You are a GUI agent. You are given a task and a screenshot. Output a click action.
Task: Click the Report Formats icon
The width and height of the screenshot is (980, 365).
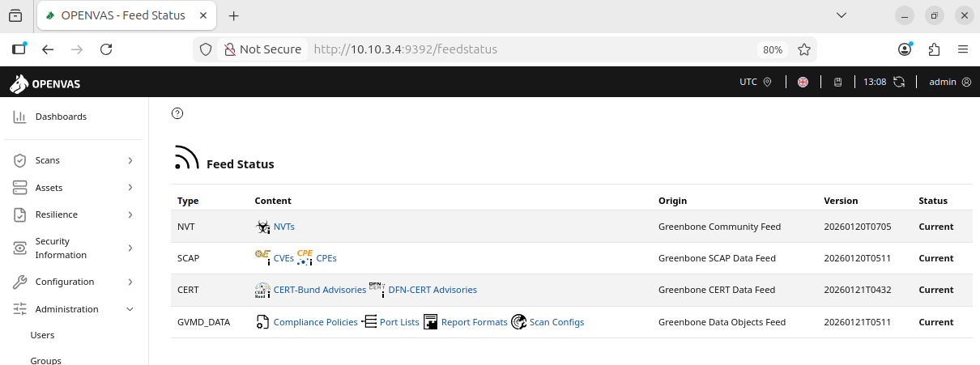click(430, 322)
